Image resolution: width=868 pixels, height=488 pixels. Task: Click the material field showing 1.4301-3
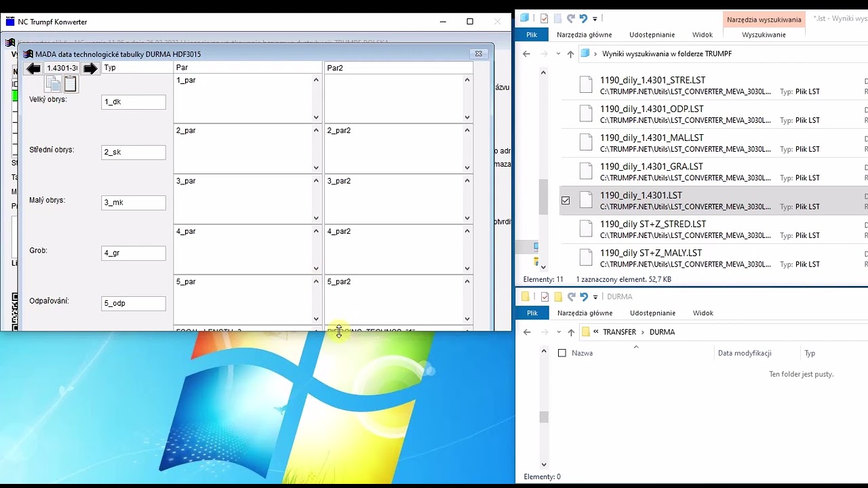click(x=62, y=68)
